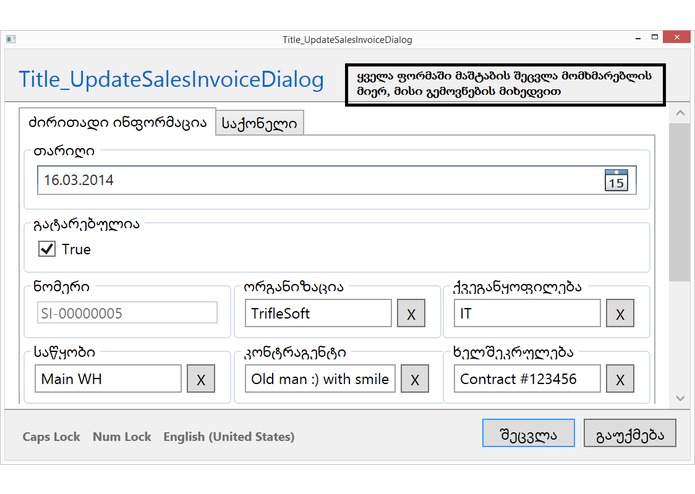This screenshot has width=695, height=494.
Task: Click the კონტრაგენტი group label
Action: point(295,352)
